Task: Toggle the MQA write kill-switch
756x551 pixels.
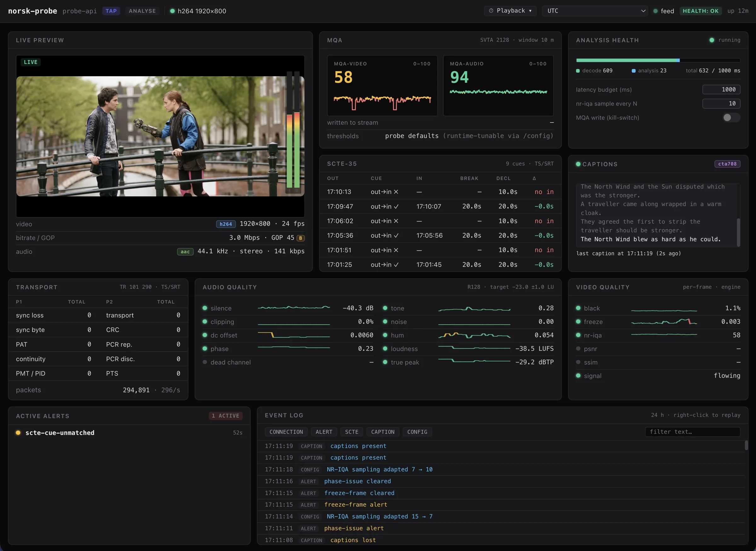Action: [x=731, y=117]
